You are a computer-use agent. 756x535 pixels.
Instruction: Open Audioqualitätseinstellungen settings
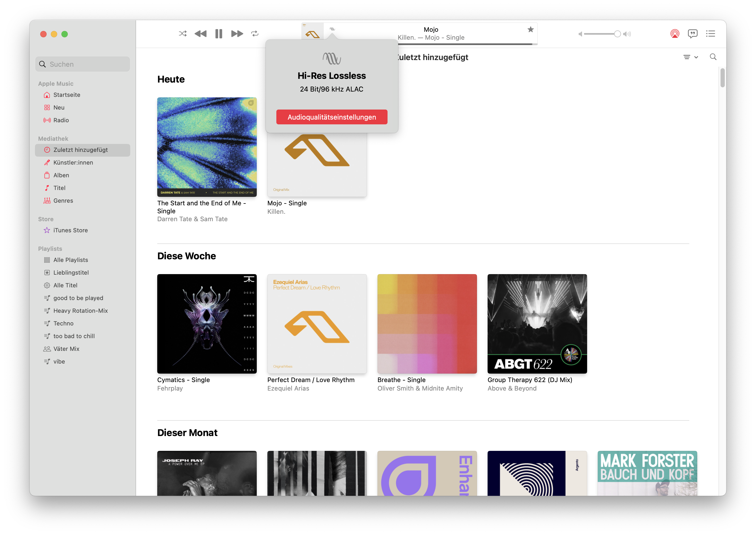[331, 117]
